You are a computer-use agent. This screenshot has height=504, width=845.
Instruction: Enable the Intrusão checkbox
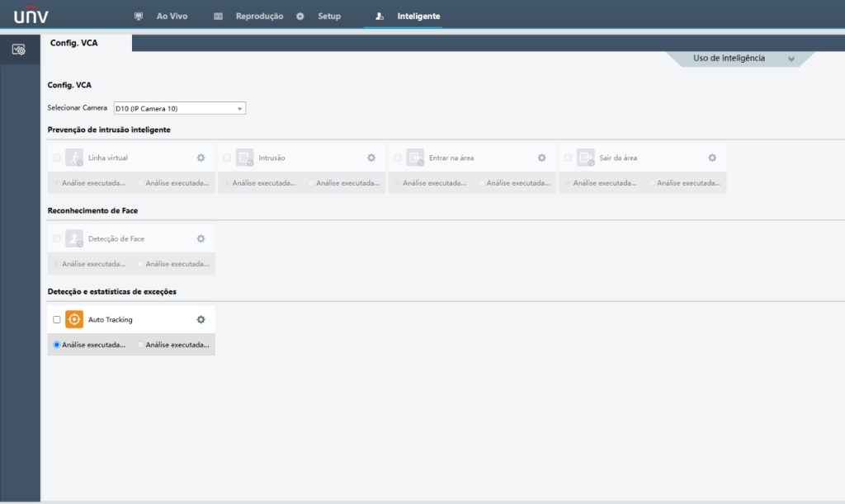point(227,158)
